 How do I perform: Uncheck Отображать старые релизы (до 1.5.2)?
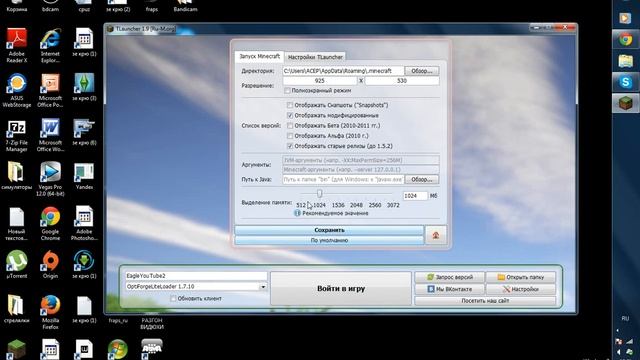pos(290,146)
